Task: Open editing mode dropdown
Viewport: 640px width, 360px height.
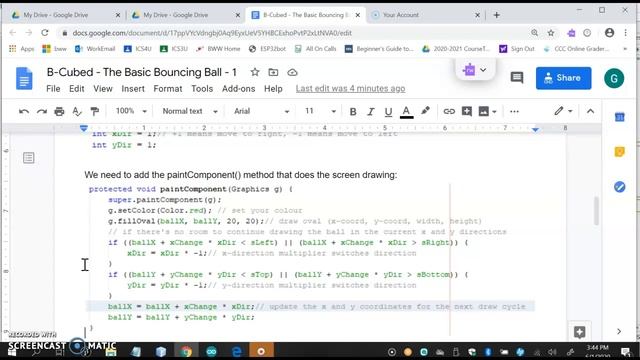Action: pyautogui.click(x=563, y=111)
